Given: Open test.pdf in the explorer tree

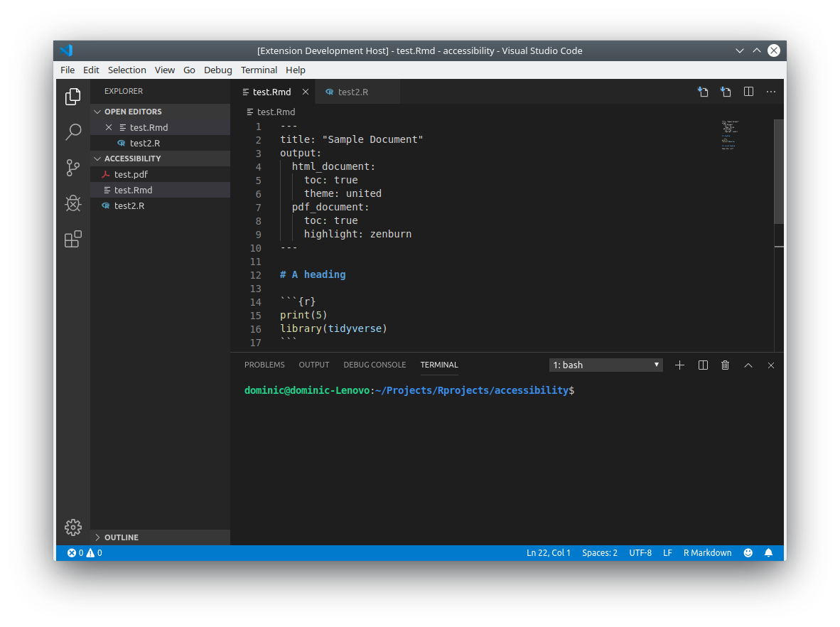Looking at the screenshot, I should tap(160, 174).
